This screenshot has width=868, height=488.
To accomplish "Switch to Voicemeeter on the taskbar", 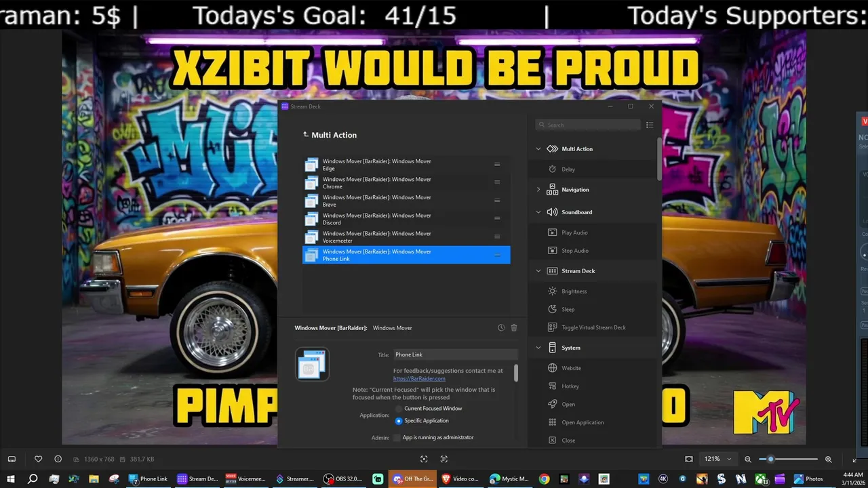I will tap(246, 479).
